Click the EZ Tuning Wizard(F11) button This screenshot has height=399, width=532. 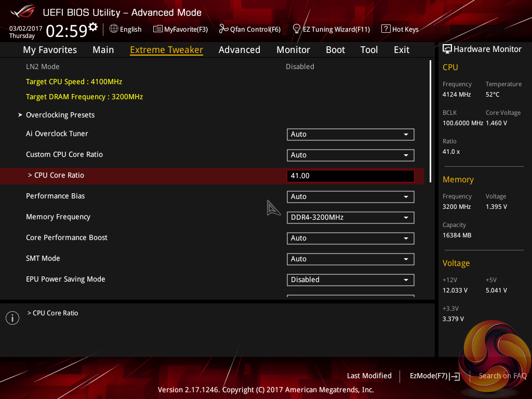pyautogui.click(x=331, y=29)
